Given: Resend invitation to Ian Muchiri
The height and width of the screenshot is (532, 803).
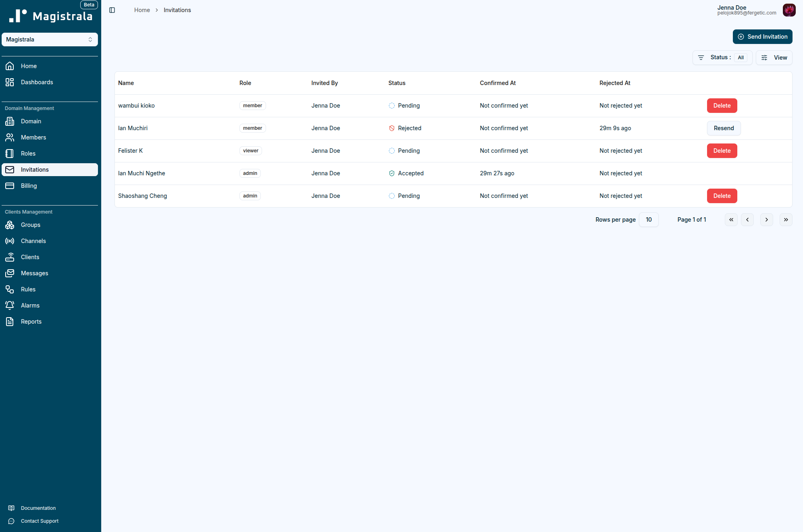Looking at the screenshot, I should [724, 128].
